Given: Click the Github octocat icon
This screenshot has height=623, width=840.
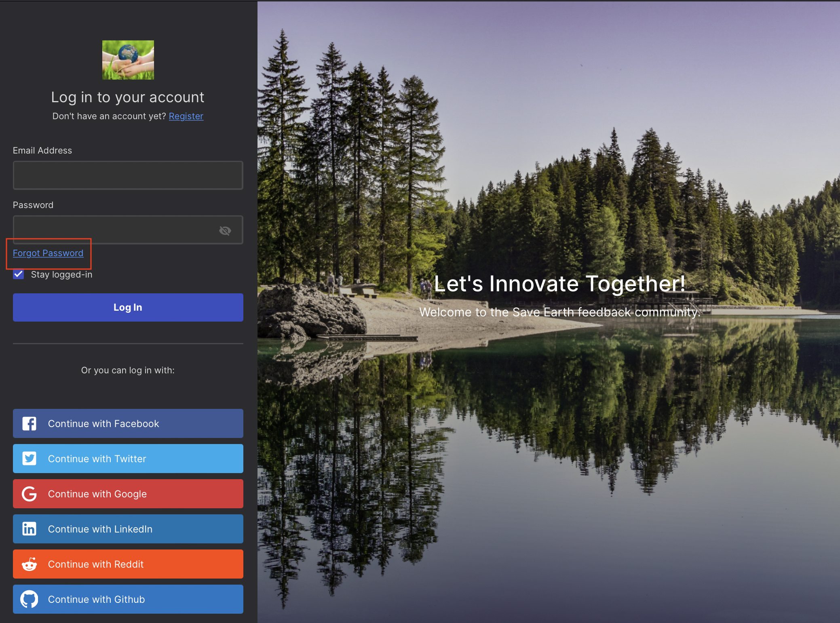Looking at the screenshot, I should (29, 600).
